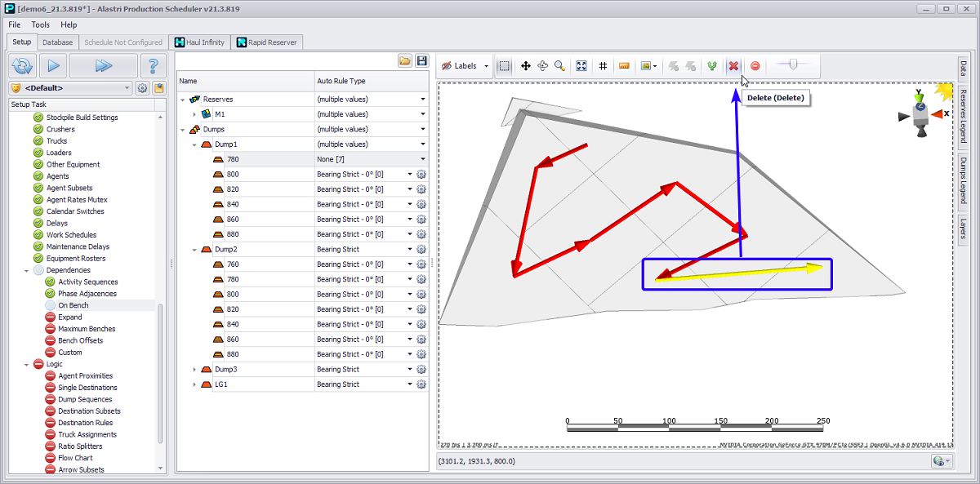Viewport: 980px width, 484px height.
Task: Select the ruler measure tool
Action: click(624, 66)
